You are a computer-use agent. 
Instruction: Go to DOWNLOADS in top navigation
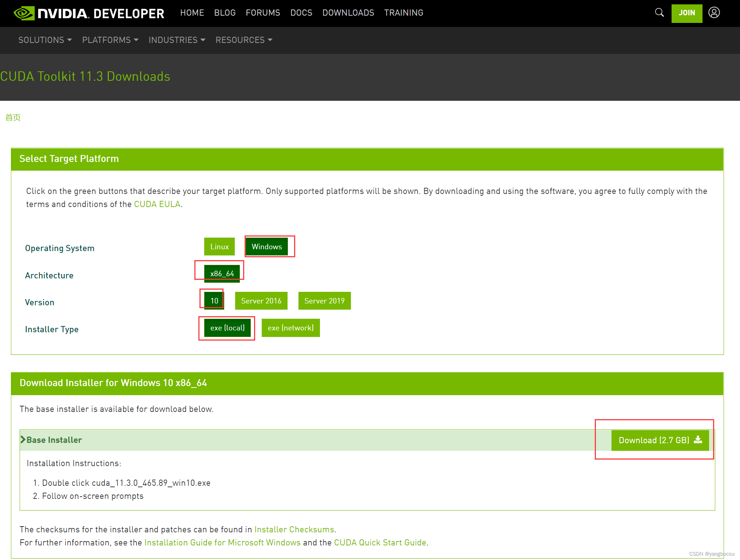coord(348,13)
